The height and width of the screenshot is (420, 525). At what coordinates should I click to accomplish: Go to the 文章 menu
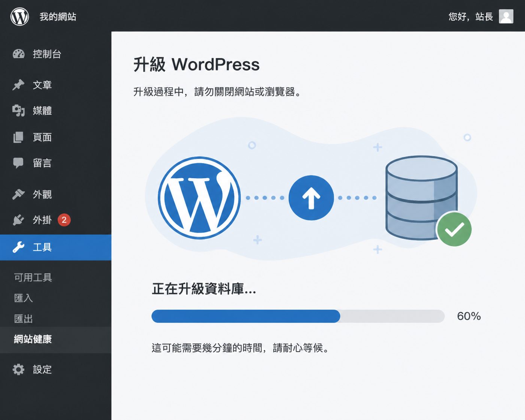55,85
